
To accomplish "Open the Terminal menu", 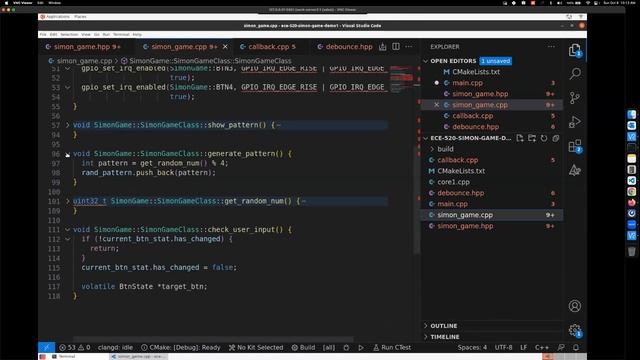I will [x=121, y=35].
